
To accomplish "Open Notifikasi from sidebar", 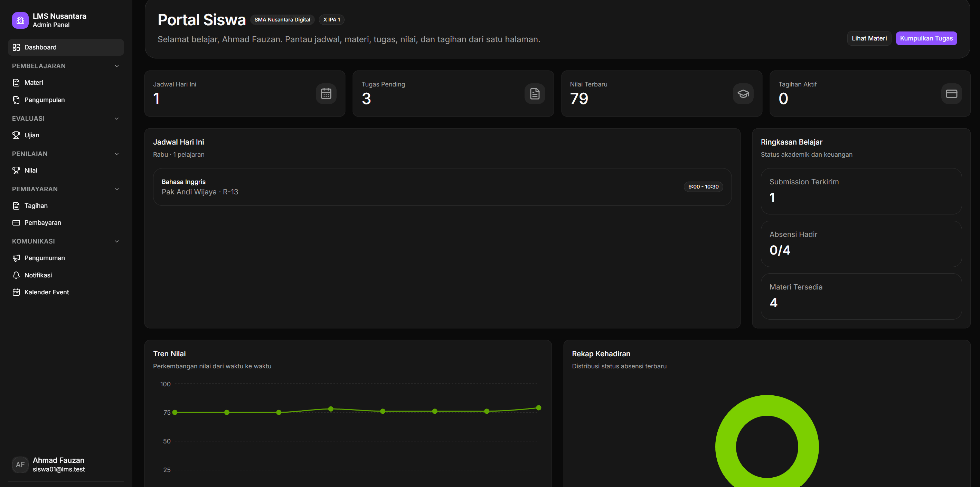I will click(x=66, y=275).
